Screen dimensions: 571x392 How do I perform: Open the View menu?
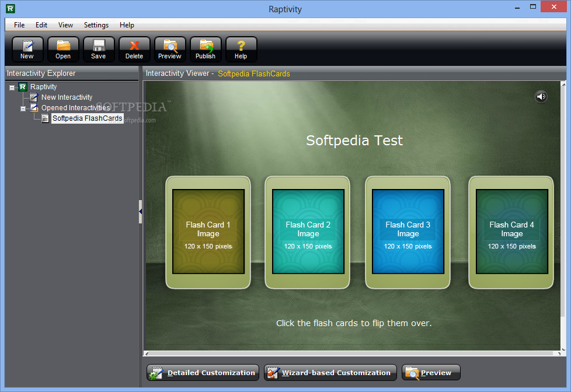[65, 24]
